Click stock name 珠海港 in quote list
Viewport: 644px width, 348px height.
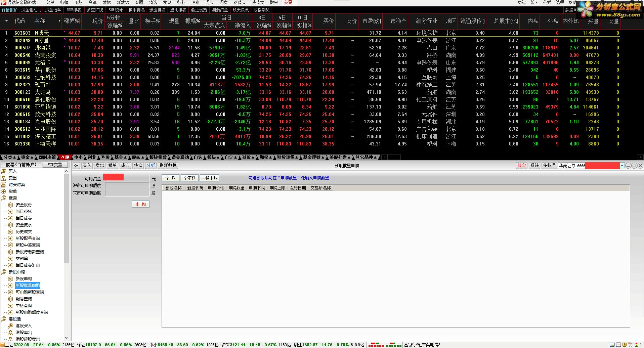tap(43, 48)
